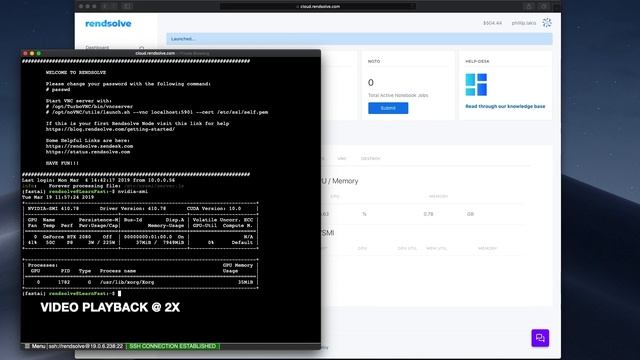Click the 'Total Active Notebook Jobs' label

click(x=398, y=95)
